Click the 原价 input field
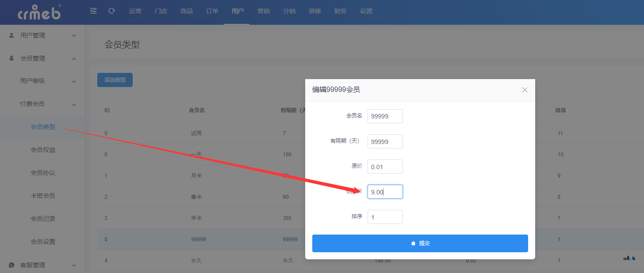This screenshot has height=273, width=644. click(x=385, y=167)
